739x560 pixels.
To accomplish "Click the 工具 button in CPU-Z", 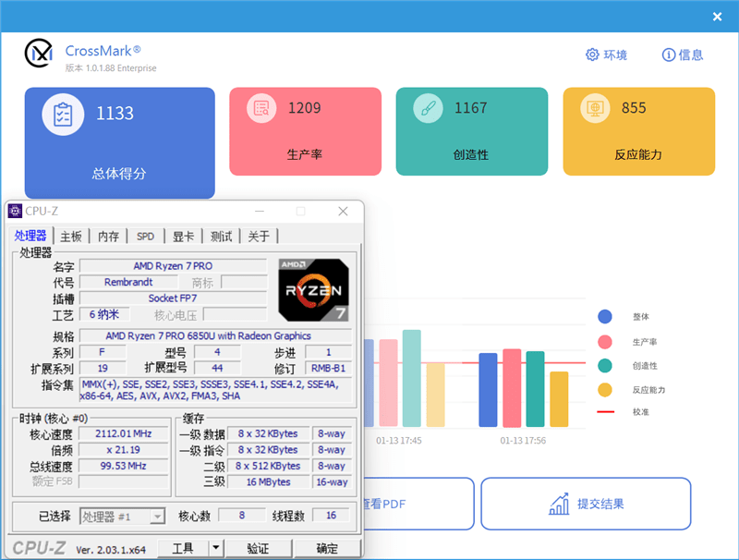I will (183, 548).
